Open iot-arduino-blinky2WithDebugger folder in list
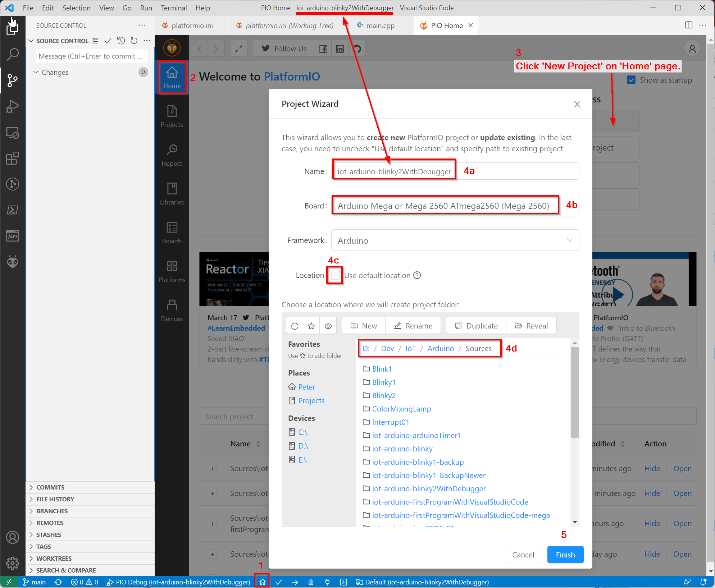This screenshot has height=588, width=715. click(x=429, y=488)
